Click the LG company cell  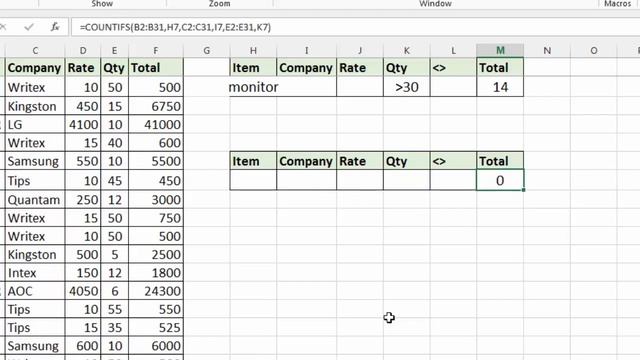point(35,124)
